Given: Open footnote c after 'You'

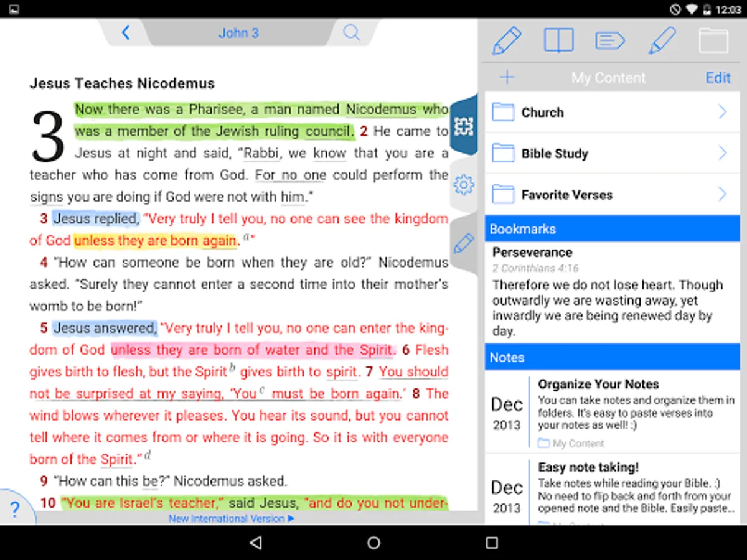Looking at the screenshot, I should [262, 390].
